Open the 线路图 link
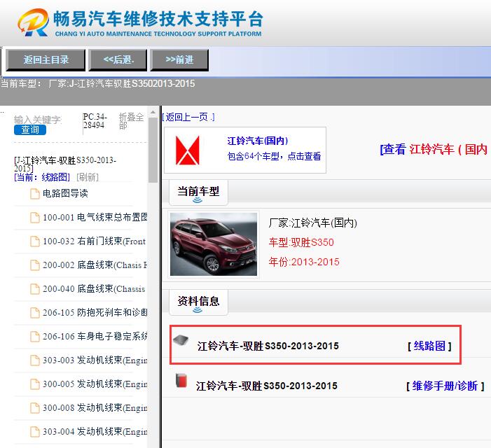Viewport: 491px width, 448px height. tap(429, 346)
